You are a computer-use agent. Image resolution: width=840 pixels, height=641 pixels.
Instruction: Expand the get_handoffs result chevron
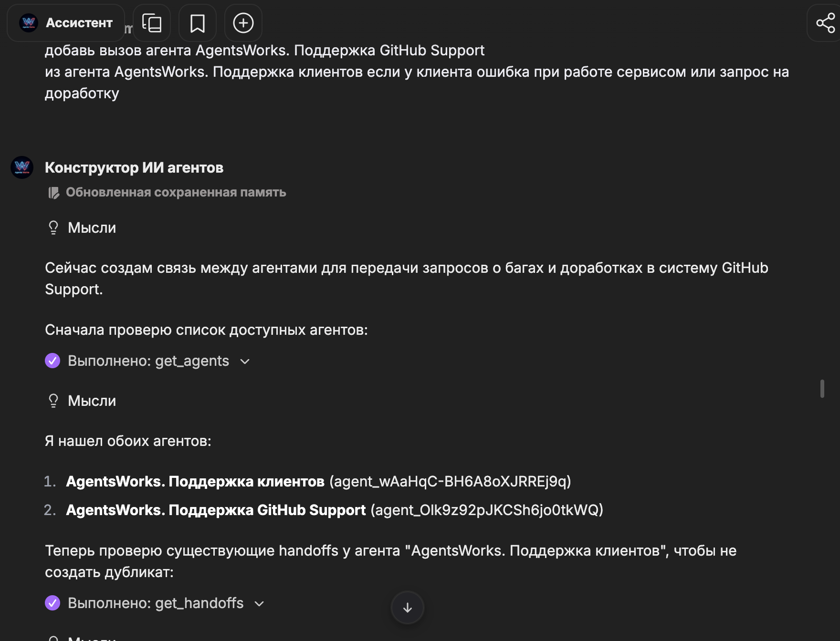[x=259, y=604]
